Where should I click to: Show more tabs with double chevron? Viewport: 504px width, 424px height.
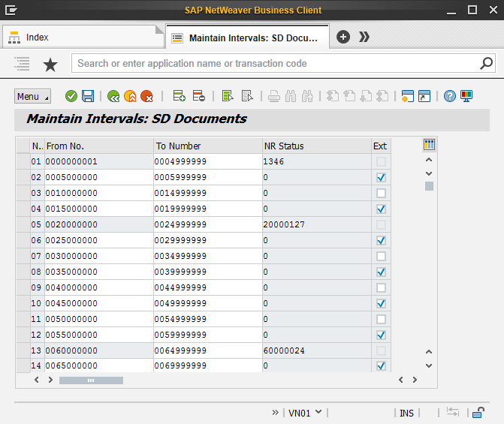click(x=364, y=37)
